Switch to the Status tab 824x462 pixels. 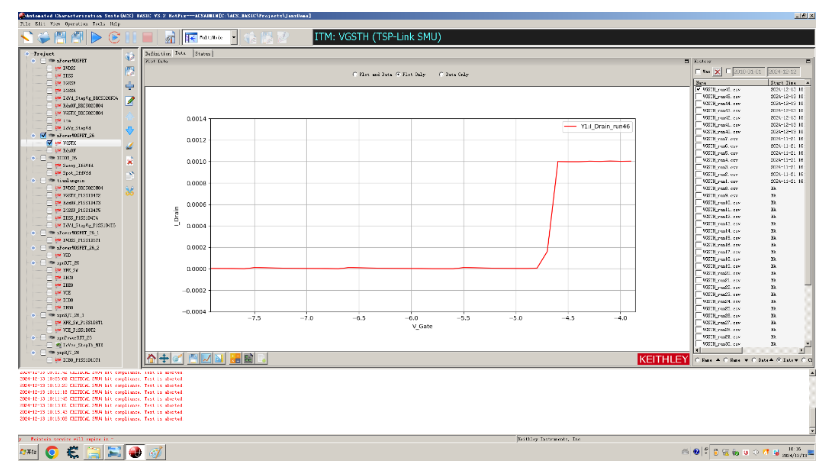click(203, 54)
